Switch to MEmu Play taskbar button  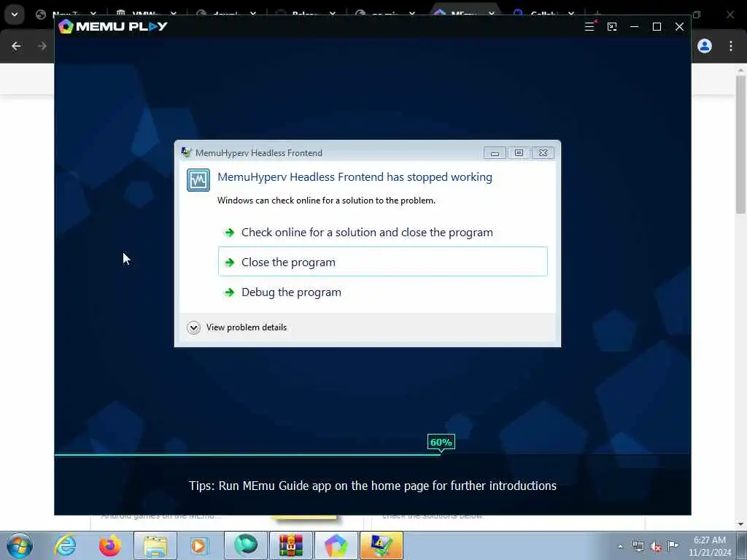pyautogui.click(x=336, y=545)
